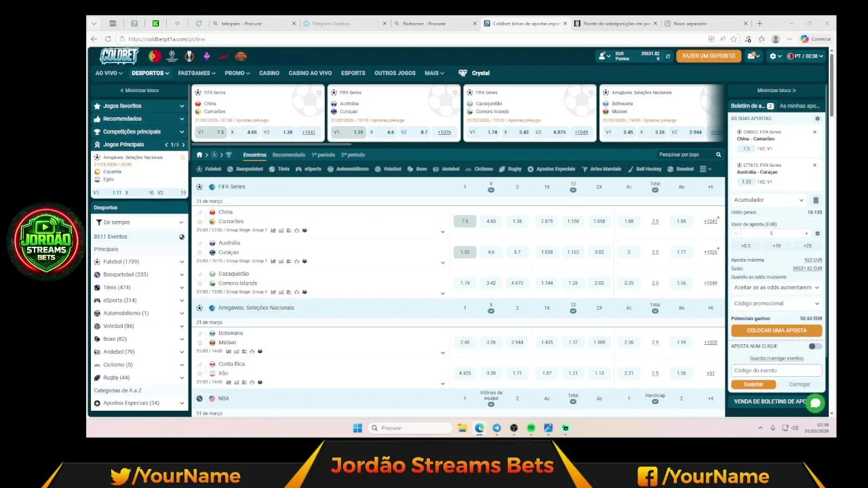Image resolution: width=868 pixels, height=488 pixels.
Task: Expand the Código promocional field
Action: tap(776, 304)
